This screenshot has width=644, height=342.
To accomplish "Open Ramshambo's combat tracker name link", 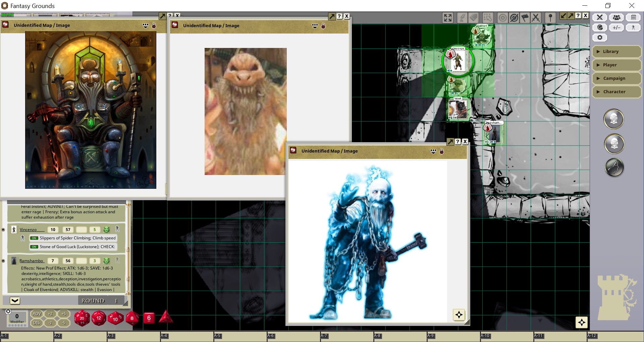I will (x=31, y=261).
